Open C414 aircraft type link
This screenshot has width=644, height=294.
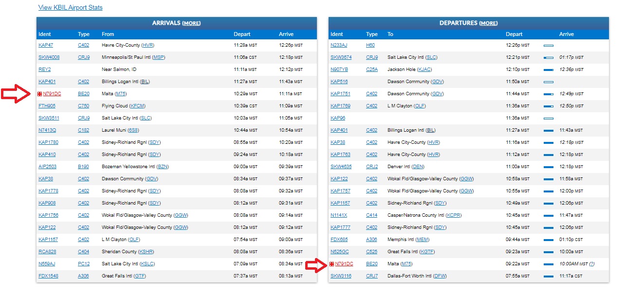pos(371,215)
